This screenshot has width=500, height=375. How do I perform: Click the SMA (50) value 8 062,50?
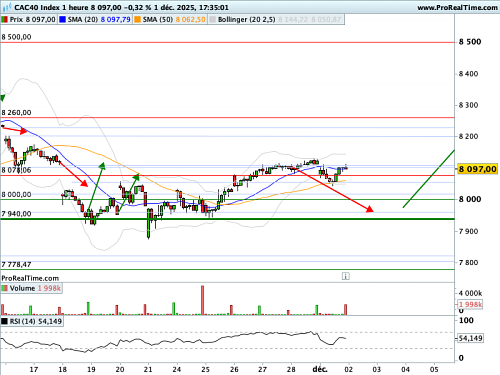click(x=190, y=20)
